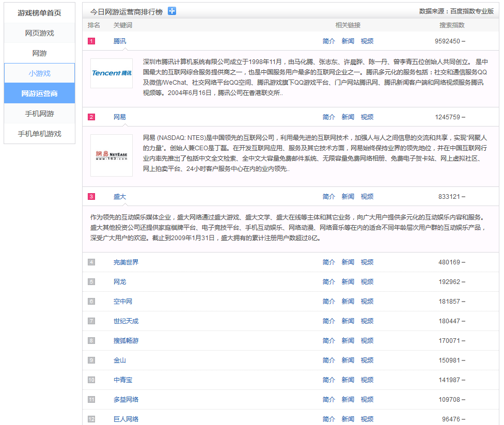Open the 中青宝 keyword link
The width and height of the screenshot is (504, 425).
coord(123,380)
